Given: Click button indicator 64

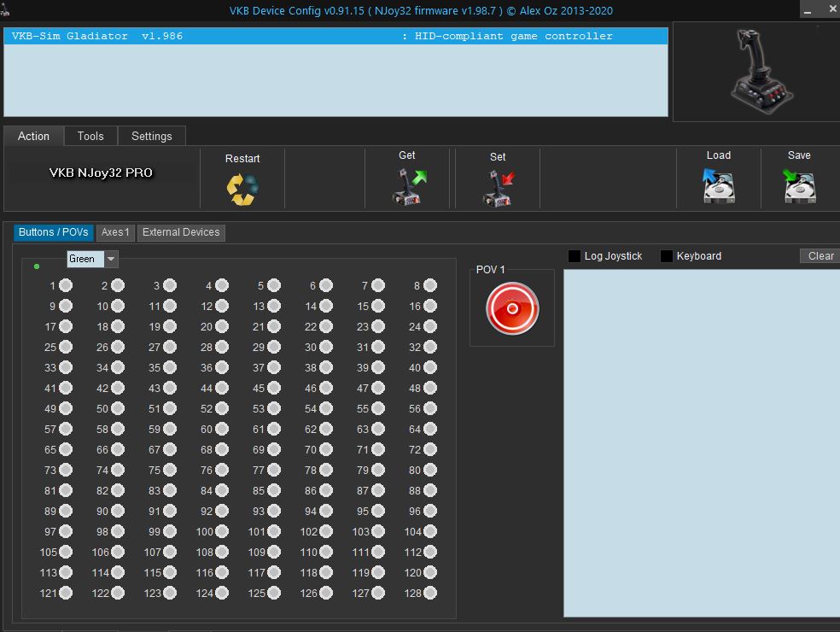Looking at the screenshot, I should (x=430, y=429).
